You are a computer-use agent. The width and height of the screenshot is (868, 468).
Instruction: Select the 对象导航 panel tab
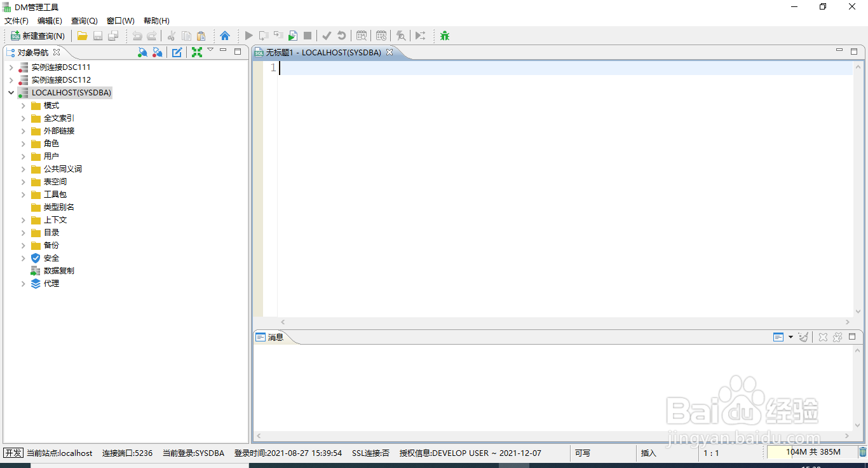(33, 53)
